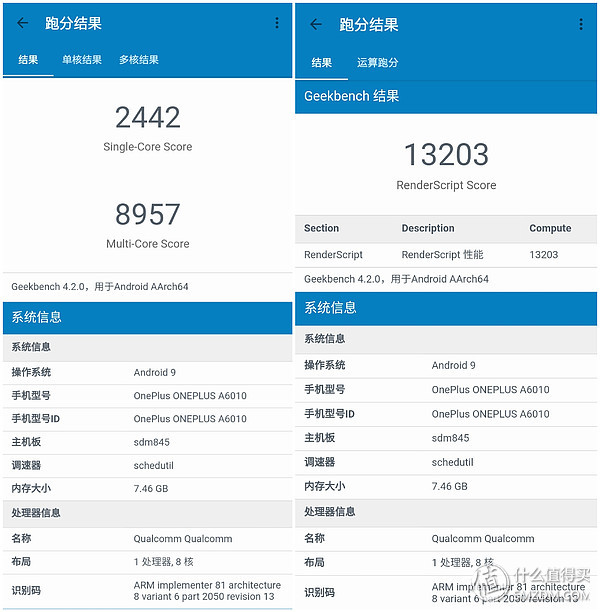The height and width of the screenshot is (612, 600).
Task: Click blue 系统信息 banner on right
Action: tap(446, 308)
